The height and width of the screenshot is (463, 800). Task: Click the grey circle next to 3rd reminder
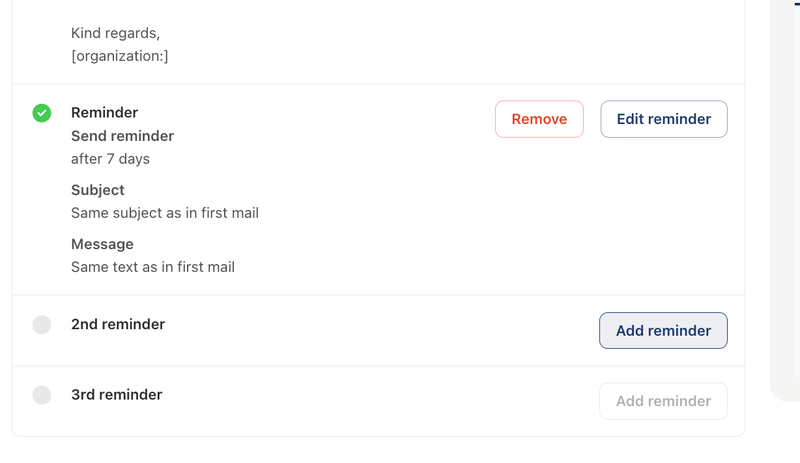(x=42, y=395)
